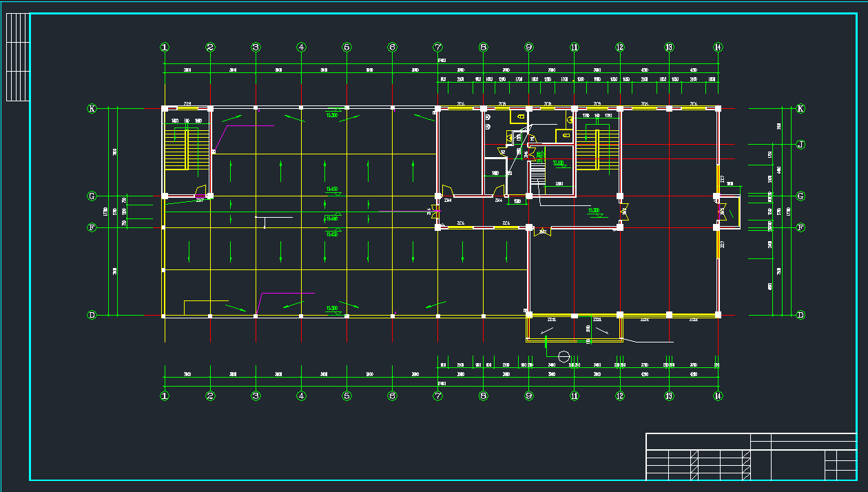Screen dimensions: 868x492
Task: Select the left-side K axis bubble
Action: tap(92, 108)
